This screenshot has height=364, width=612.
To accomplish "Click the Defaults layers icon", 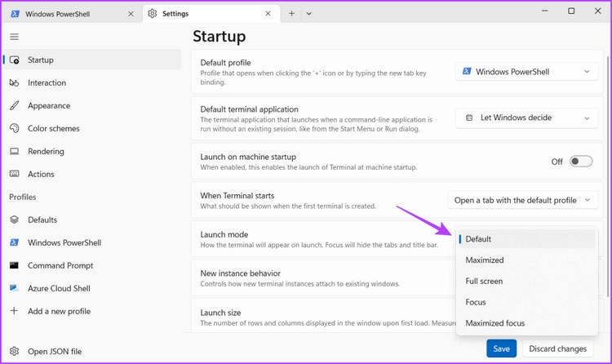I will coord(15,220).
